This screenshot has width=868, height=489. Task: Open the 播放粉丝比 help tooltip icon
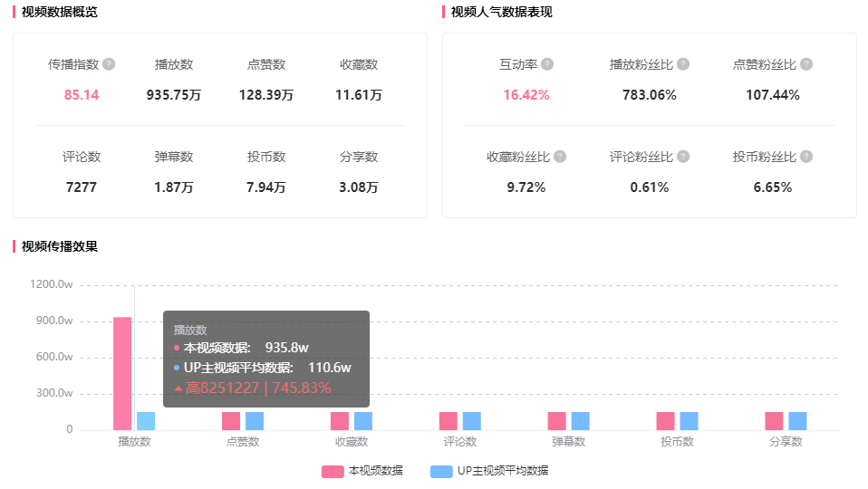point(683,64)
